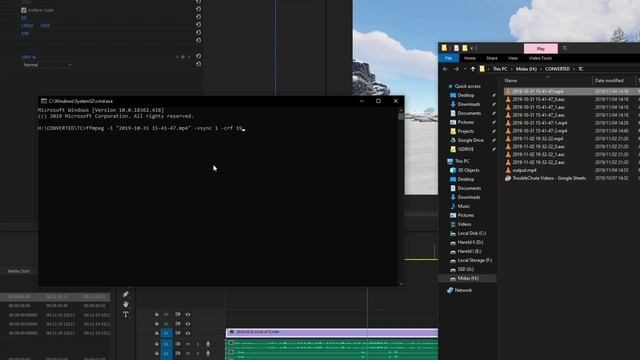The height and width of the screenshot is (360, 640).
Task: Go to previous opacity keyframe
Action: (x=178, y=57)
